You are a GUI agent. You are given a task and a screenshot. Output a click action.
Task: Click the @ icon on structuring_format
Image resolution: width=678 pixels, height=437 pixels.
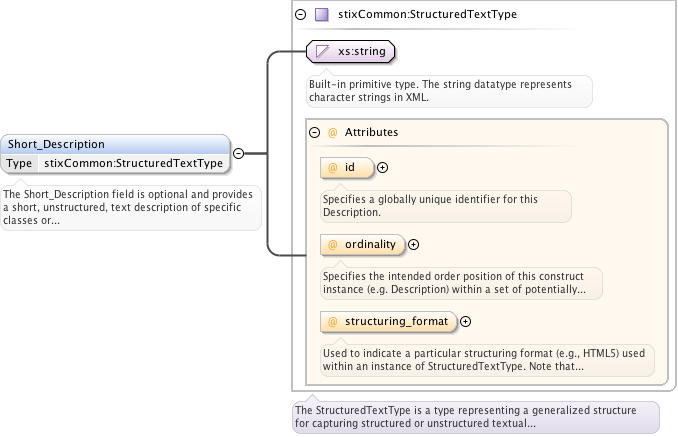coord(333,321)
